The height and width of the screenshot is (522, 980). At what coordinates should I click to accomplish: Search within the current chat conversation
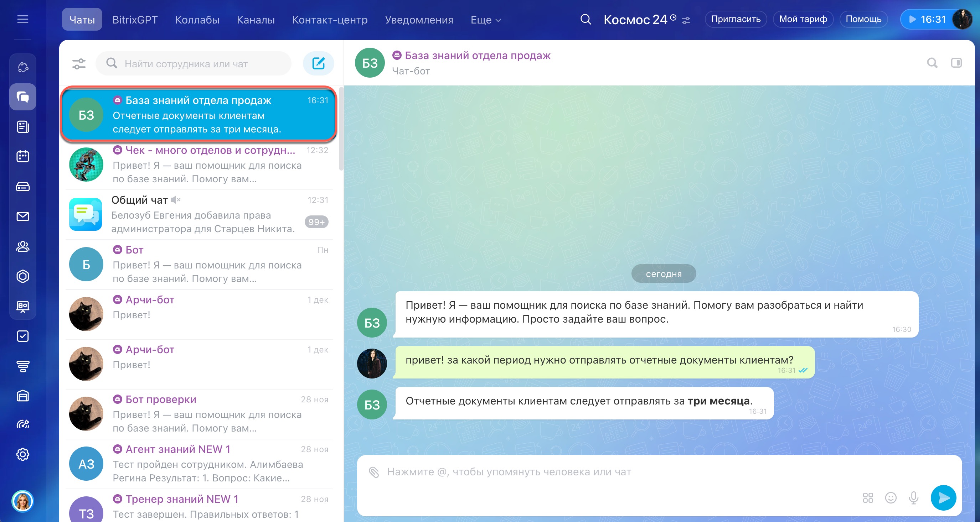932,63
